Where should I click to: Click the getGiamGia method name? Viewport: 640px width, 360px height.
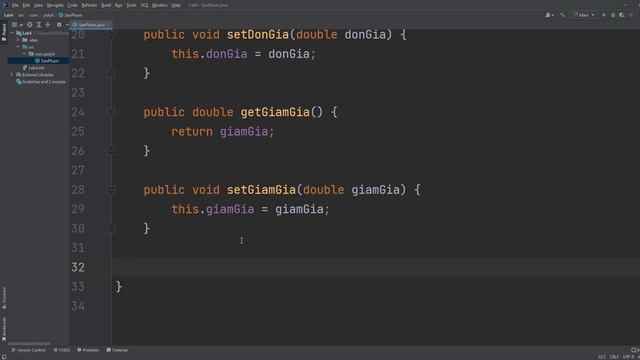coord(275,112)
